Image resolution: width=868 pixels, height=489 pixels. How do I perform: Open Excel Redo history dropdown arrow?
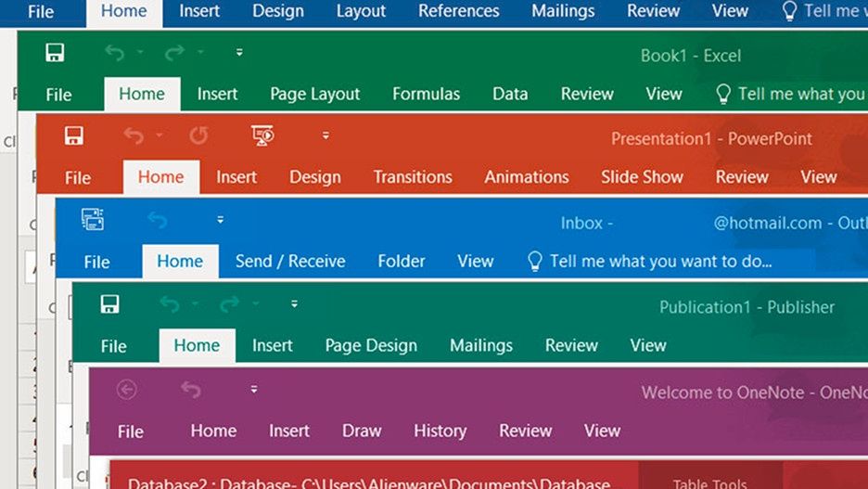[200, 52]
